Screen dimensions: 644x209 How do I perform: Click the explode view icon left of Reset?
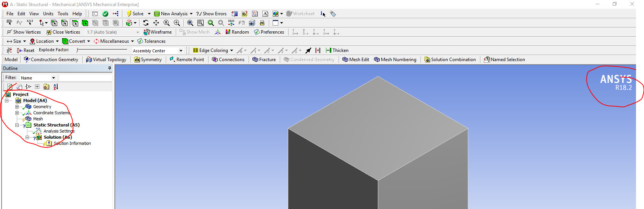(x=9, y=50)
